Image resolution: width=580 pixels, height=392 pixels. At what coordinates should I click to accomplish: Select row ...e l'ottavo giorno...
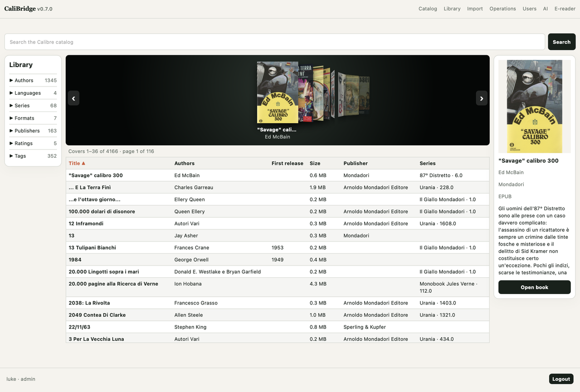[x=278, y=199]
